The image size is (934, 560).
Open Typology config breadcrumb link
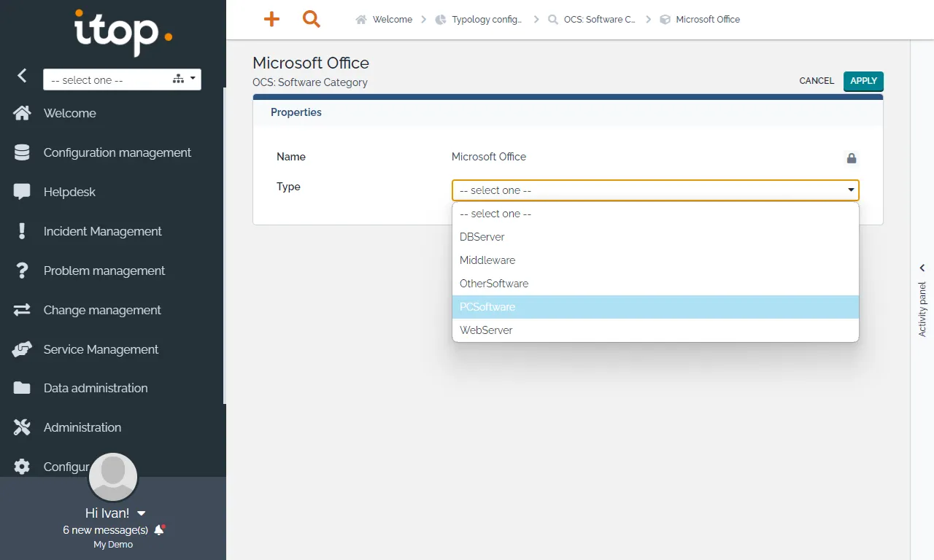[487, 20]
